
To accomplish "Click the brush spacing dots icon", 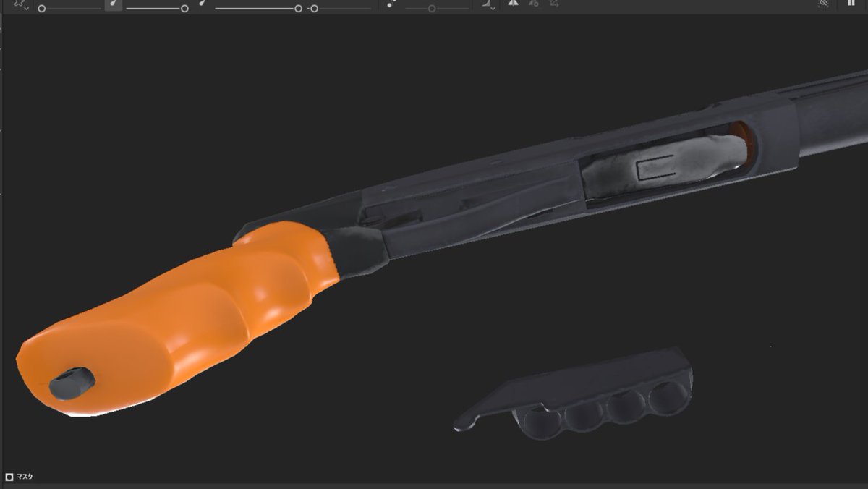I will [391, 4].
